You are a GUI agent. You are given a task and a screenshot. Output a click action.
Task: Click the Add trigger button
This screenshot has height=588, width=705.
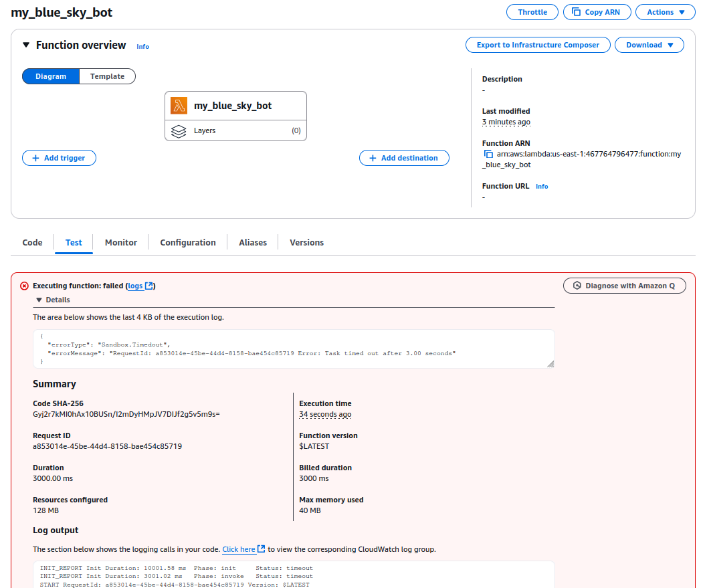59,158
